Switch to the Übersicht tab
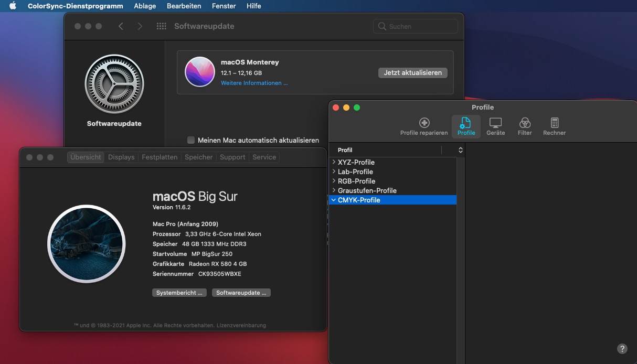 86,157
